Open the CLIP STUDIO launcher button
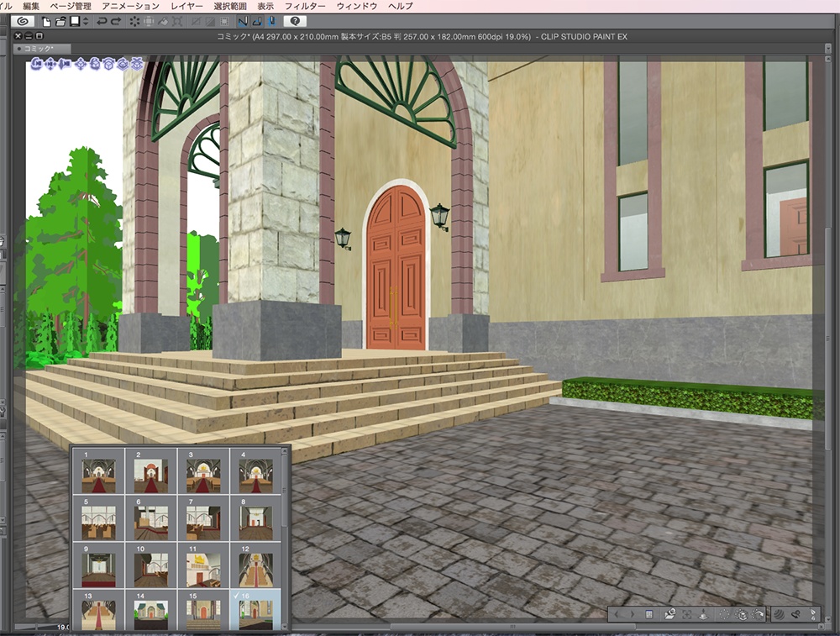This screenshot has height=636, width=840. [x=23, y=21]
